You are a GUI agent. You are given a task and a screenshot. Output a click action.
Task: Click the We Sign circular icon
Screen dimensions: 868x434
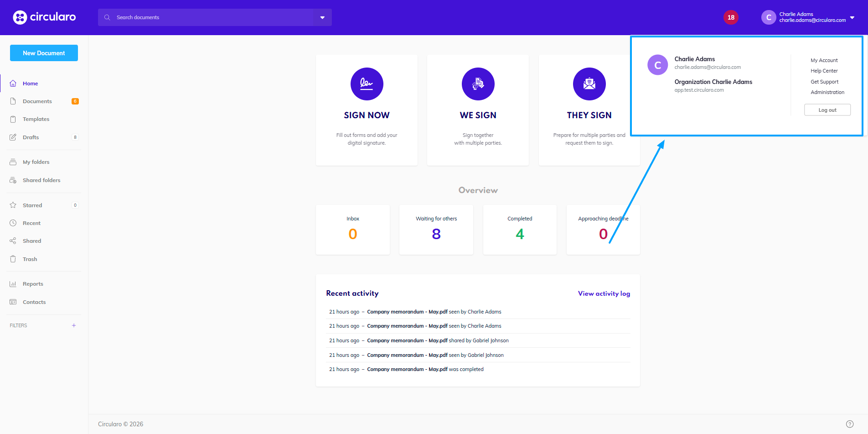point(478,84)
